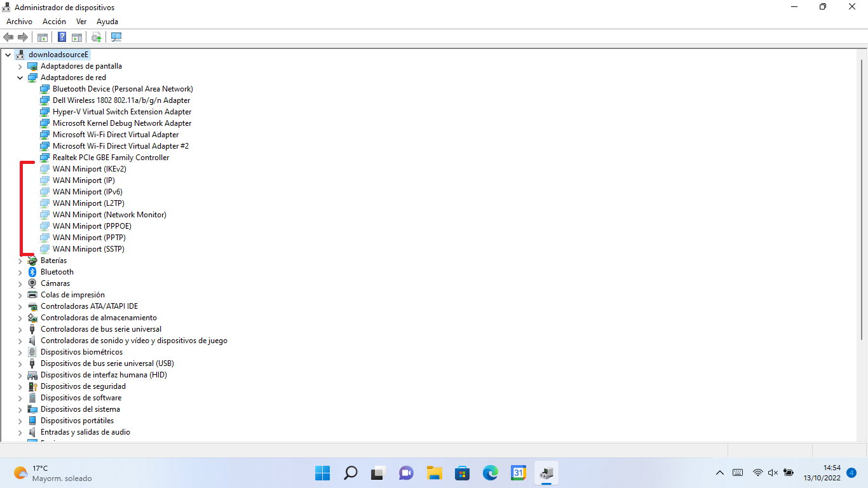868x488 pixels.
Task: Click the update driver toolbar icon
Action: 97,37
